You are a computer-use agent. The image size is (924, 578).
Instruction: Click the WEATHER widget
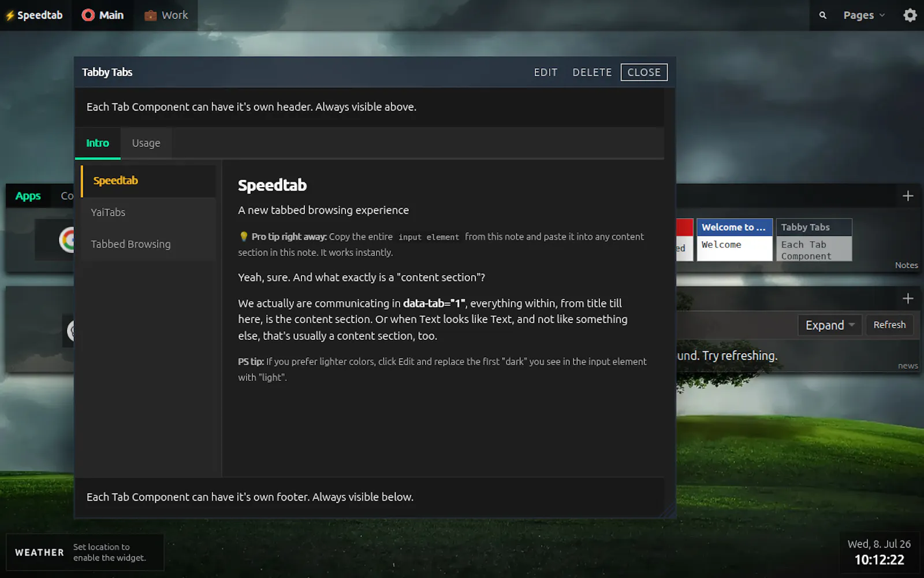point(85,553)
